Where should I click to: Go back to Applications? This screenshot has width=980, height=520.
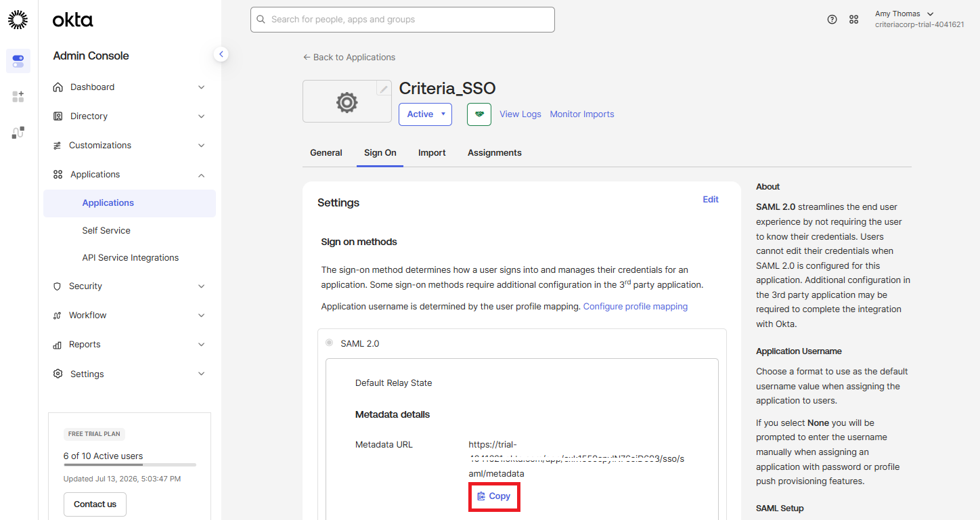click(x=349, y=58)
